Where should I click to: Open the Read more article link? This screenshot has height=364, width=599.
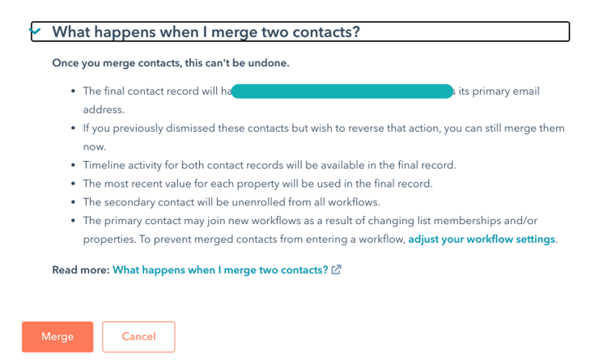point(219,270)
